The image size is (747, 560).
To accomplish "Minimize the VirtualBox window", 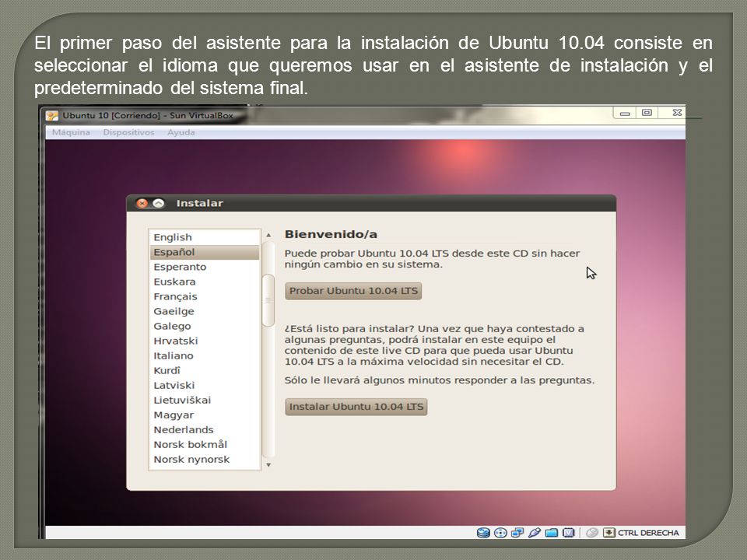I will [x=625, y=114].
